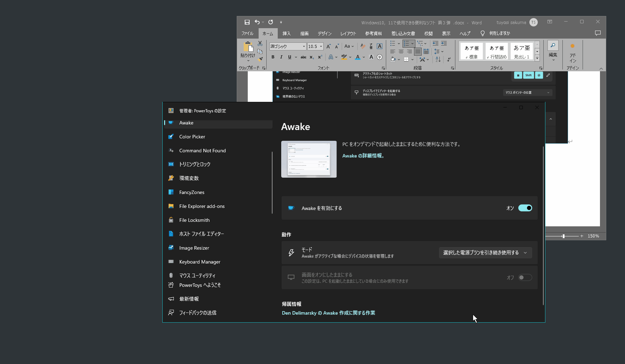Select FancyZones in the PowerToys sidebar
The width and height of the screenshot is (625, 364).
tap(192, 192)
